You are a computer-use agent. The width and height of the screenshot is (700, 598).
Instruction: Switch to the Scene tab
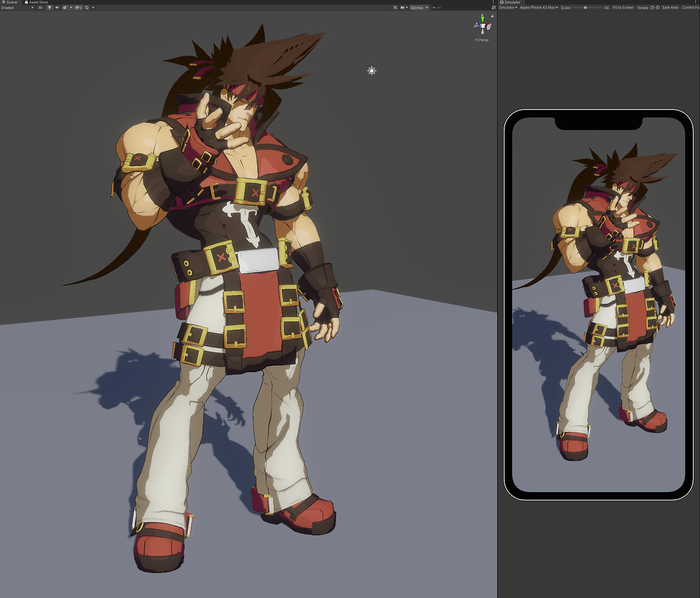pyautogui.click(x=9, y=2)
